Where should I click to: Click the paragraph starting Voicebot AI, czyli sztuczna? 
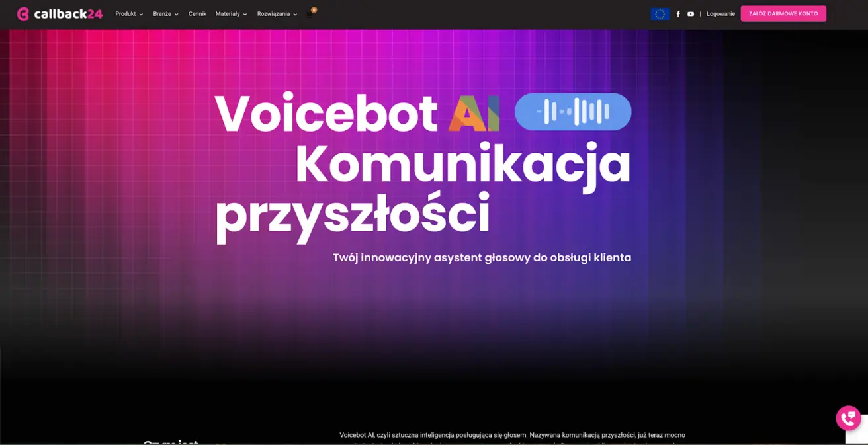pos(512,438)
